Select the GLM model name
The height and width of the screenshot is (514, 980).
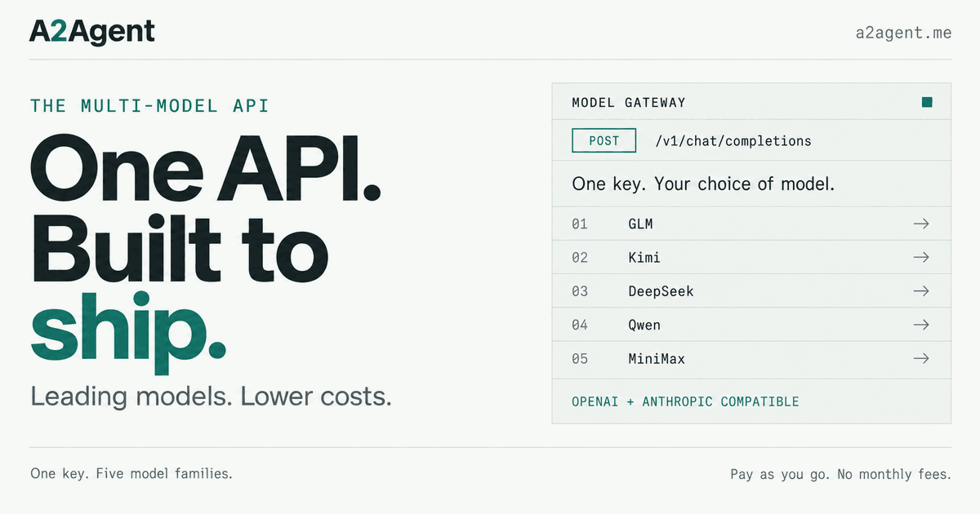(x=640, y=224)
